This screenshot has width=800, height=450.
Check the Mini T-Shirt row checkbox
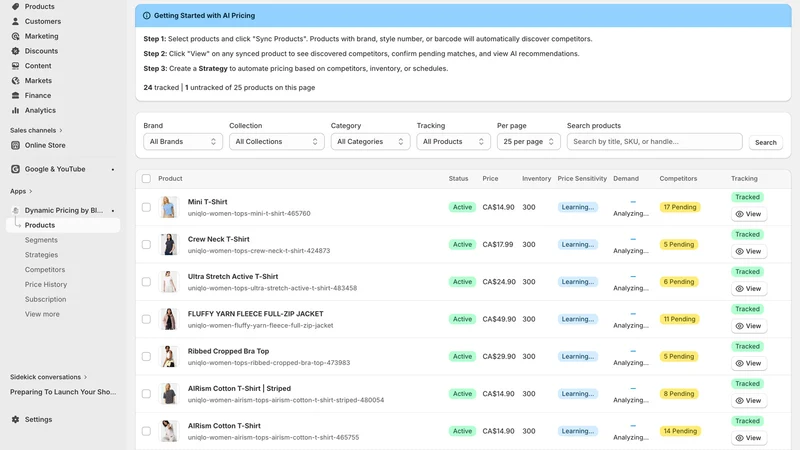tap(146, 207)
